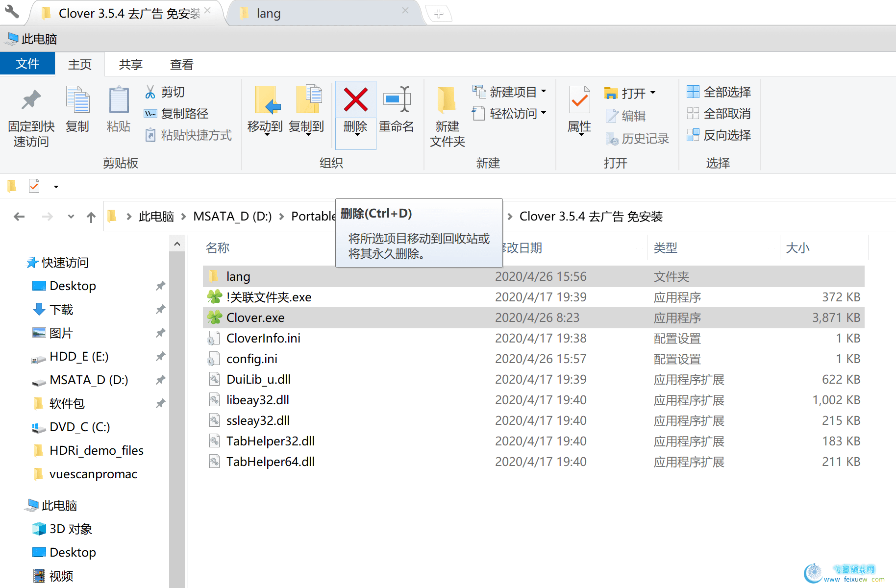Viewport: 896px width, 588px height.
Task: Open vuescanpromac folder in navigation pane
Action: (x=85, y=474)
